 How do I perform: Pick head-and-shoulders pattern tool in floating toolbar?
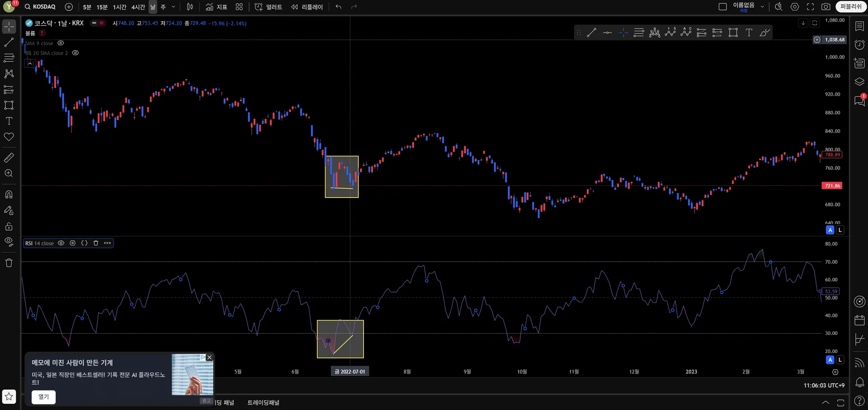(655, 33)
